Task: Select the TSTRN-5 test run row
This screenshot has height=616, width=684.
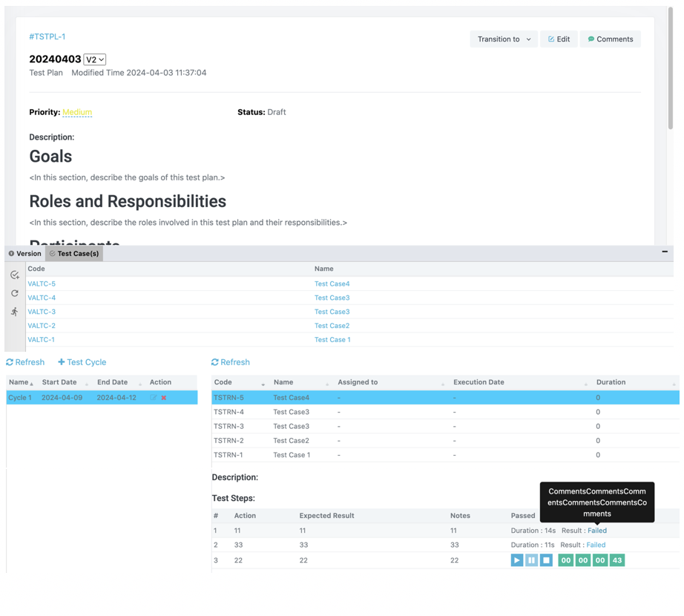Action: click(445, 398)
